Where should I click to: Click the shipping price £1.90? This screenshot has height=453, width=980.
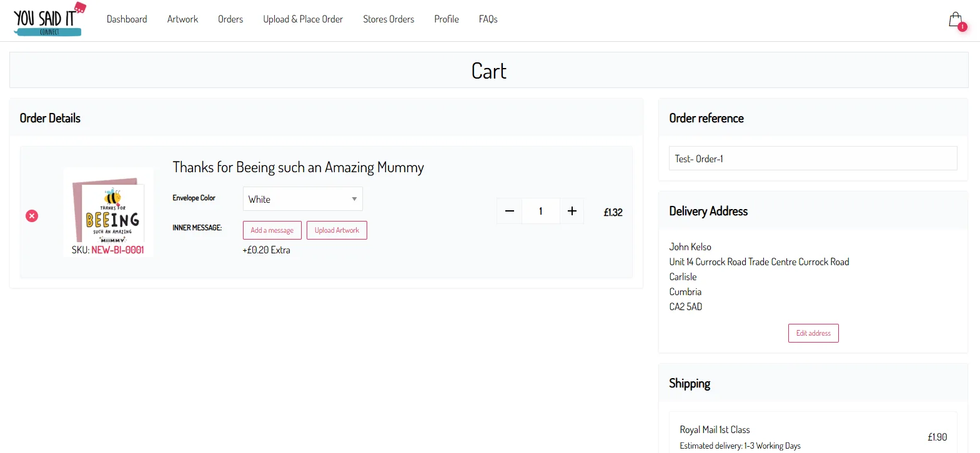tap(937, 437)
